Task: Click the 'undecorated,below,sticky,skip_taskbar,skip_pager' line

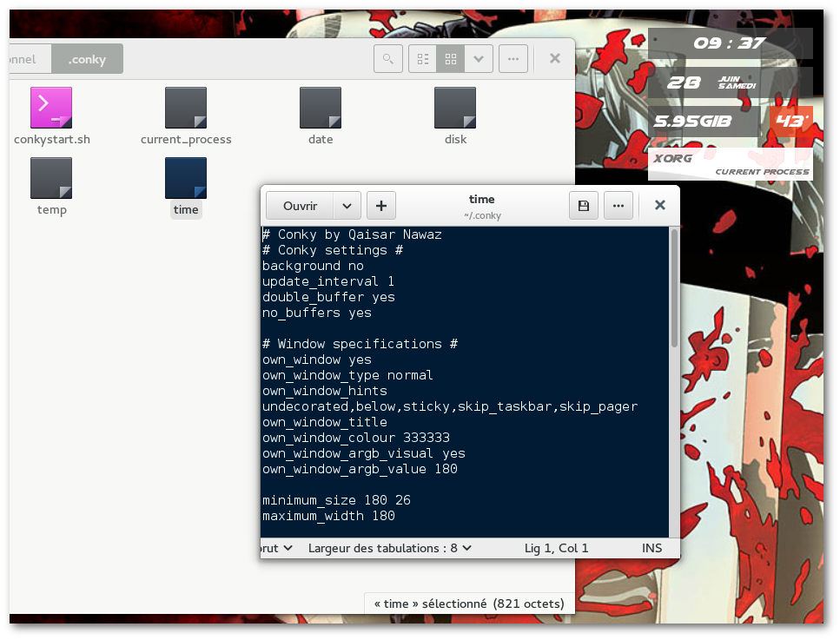Action: click(450, 407)
